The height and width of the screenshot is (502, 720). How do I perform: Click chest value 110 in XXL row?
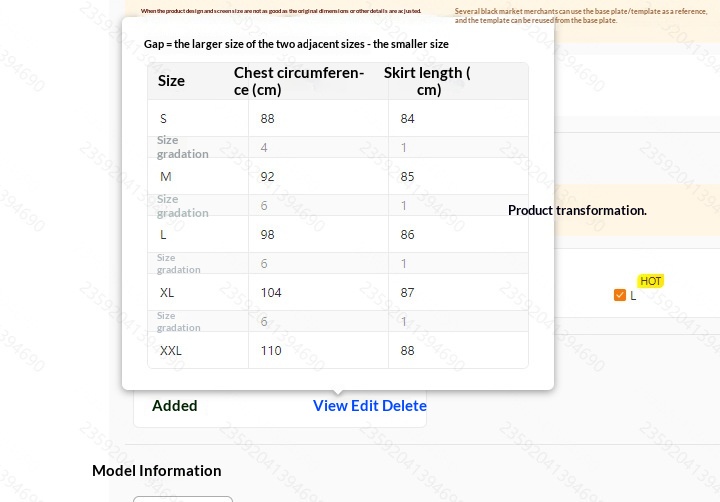tap(271, 351)
